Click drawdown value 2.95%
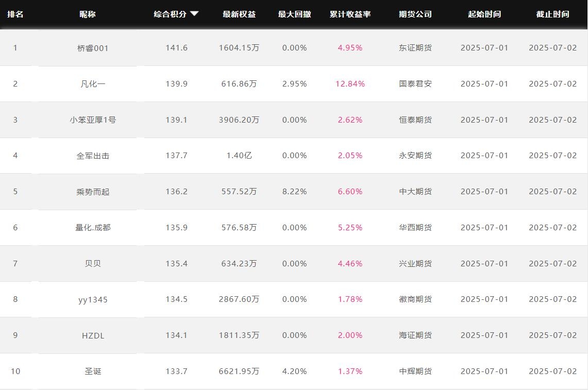The image size is (588, 390). point(294,84)
